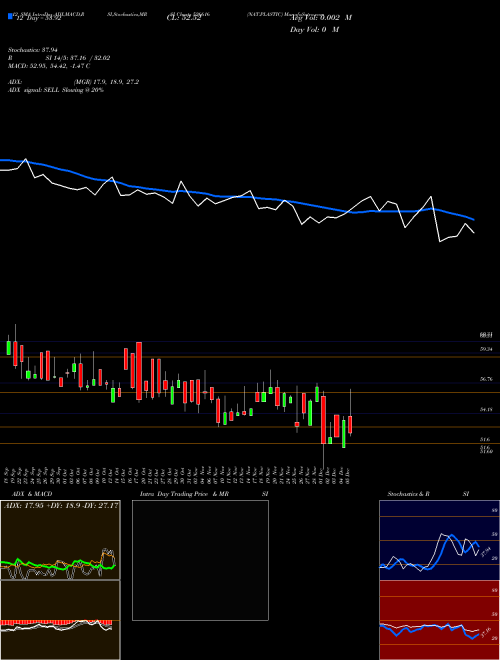
Task: Click the 56.76 price axis label
Action: (x=486, y=379)
